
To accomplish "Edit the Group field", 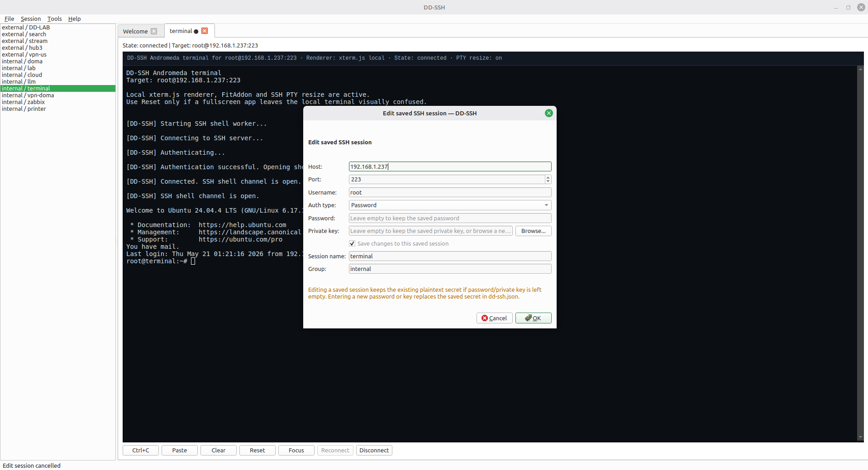I will click(x=450, y=269).
